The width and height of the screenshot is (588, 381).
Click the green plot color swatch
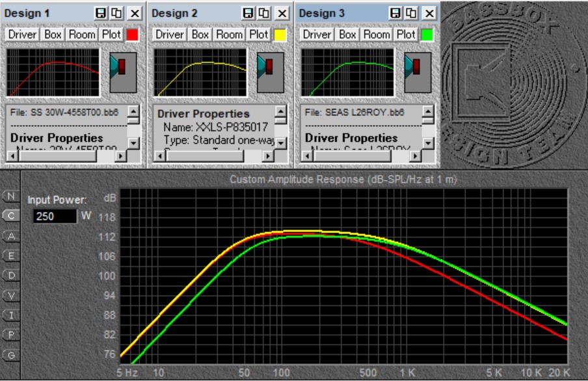[427, 35]
